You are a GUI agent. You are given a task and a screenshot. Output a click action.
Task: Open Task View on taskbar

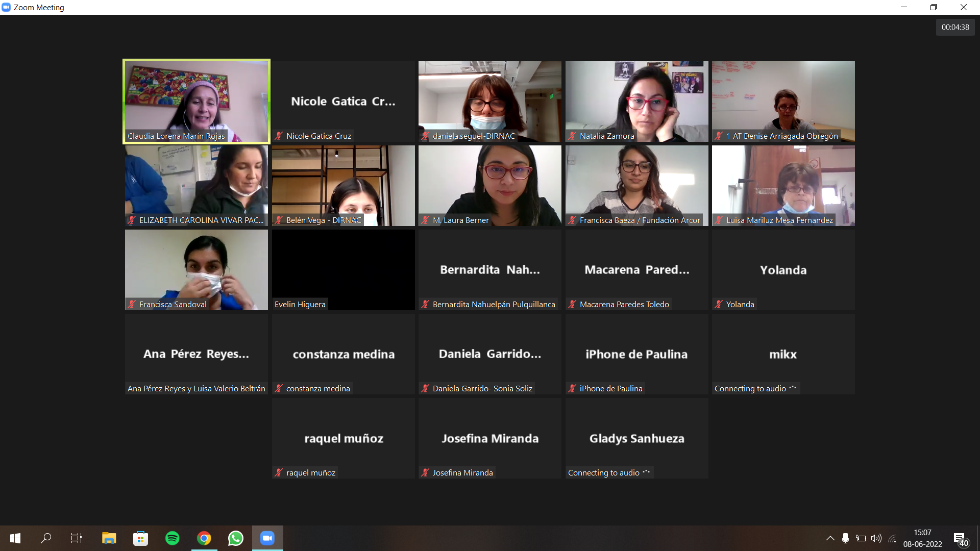coord(77,538)
